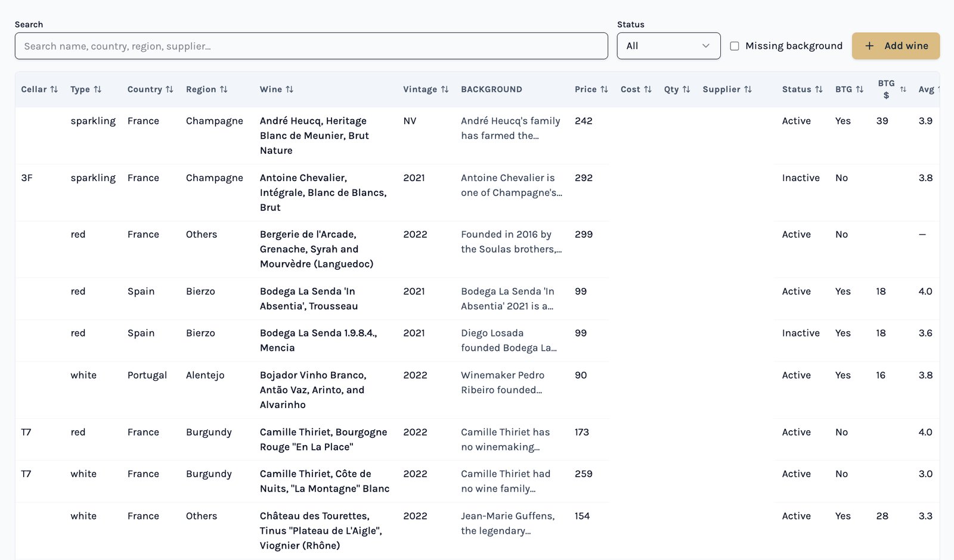Focus the search name, country, region field

tap(311, 46)
